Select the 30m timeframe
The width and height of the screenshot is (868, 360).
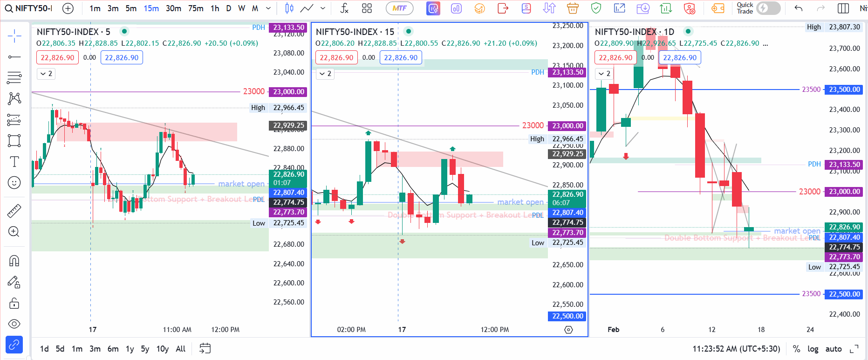(173, 8)
